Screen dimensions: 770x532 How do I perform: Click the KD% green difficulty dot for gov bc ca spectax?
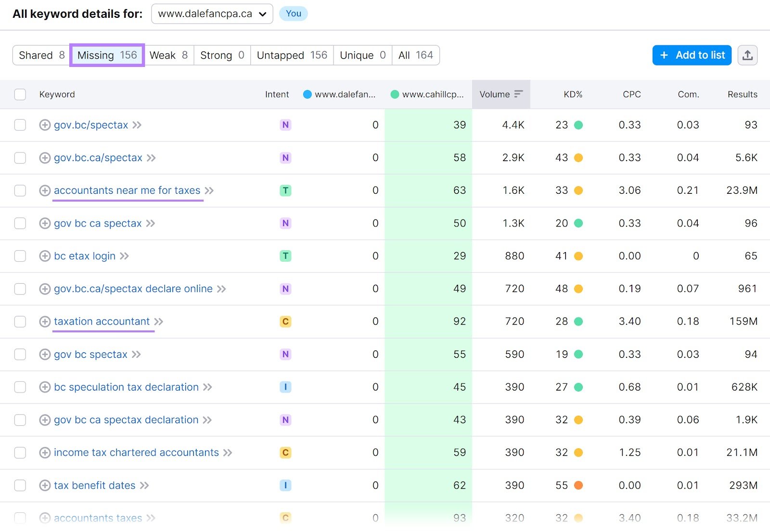578,223
